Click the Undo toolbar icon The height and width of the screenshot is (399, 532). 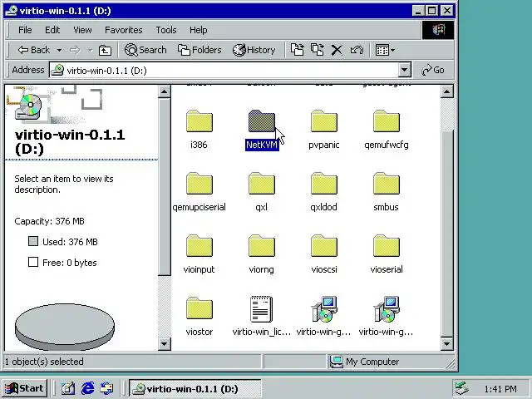[x=357, y=50]
